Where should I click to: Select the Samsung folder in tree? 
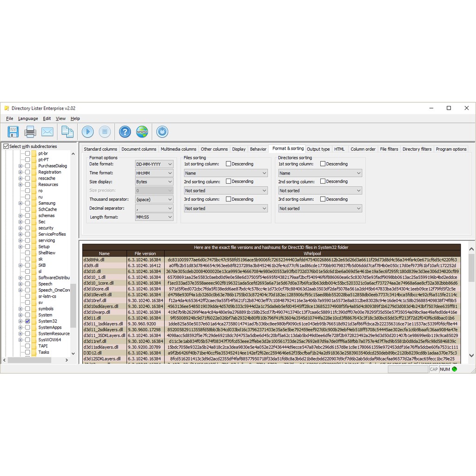coord(46,203)
